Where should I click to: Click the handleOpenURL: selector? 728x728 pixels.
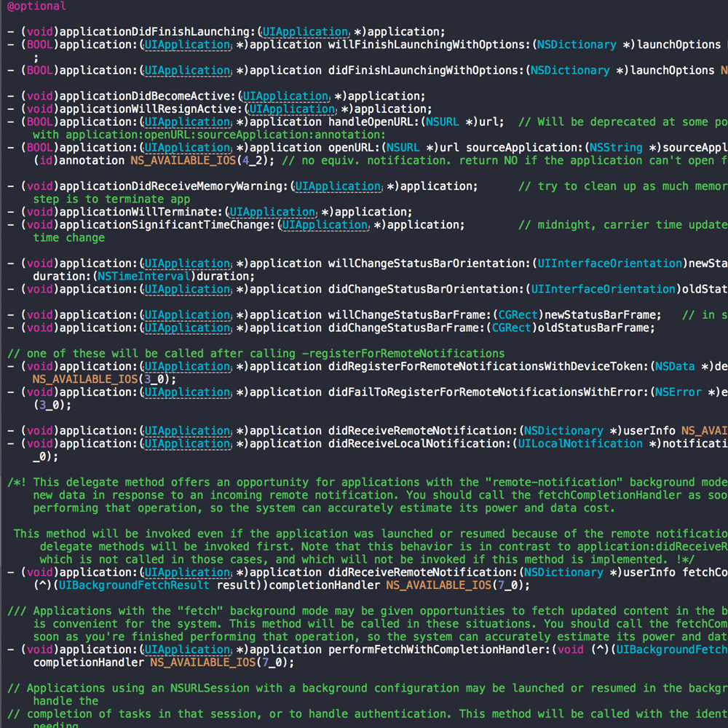[x=373, y=122]
